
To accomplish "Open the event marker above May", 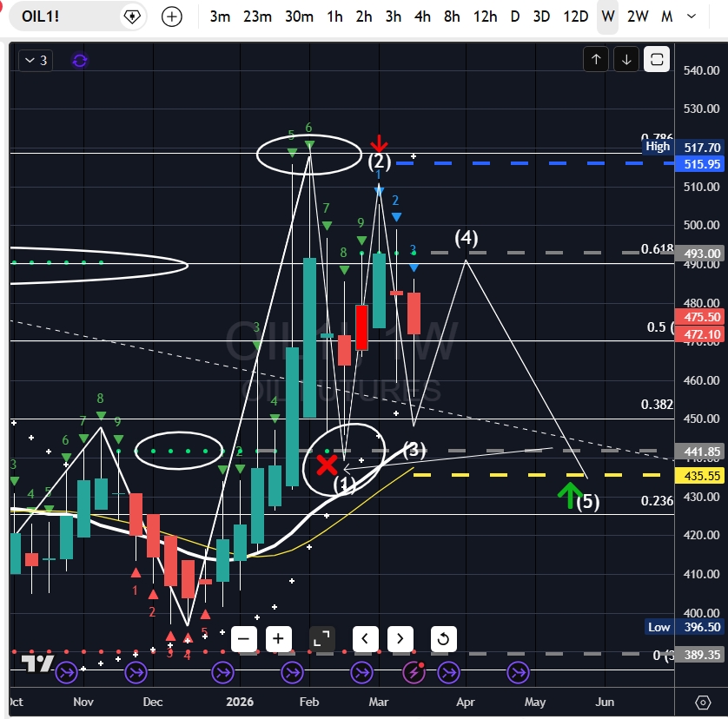I will point(518,672).
